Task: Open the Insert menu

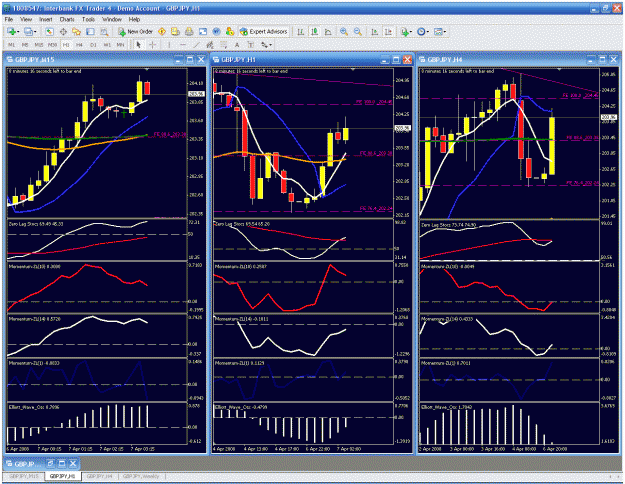Action: tap(45, 19)
